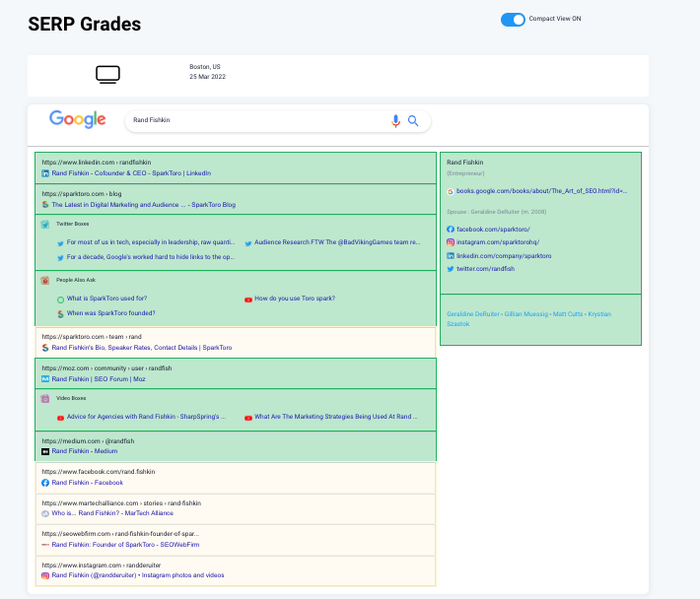Click the Google logo

[77, 119]
